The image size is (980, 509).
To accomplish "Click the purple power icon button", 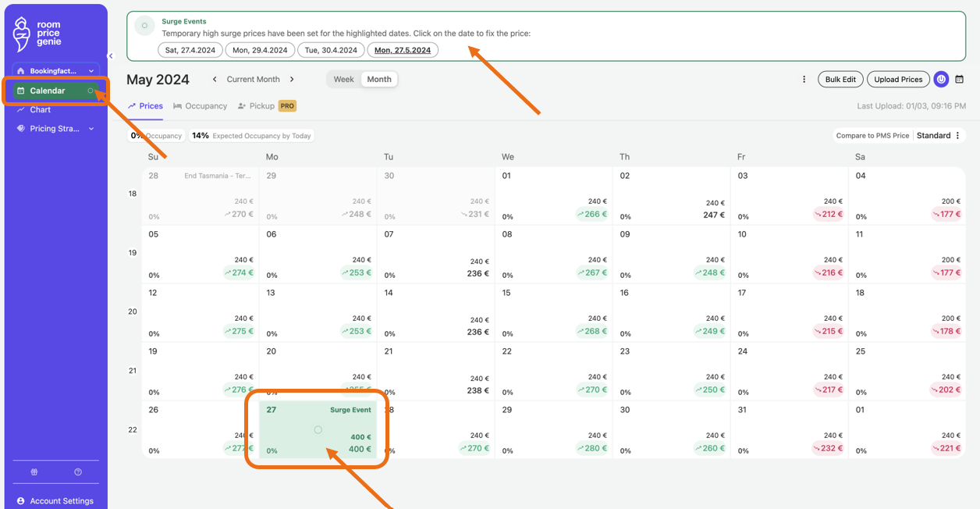I will click(x=941, y=79).
